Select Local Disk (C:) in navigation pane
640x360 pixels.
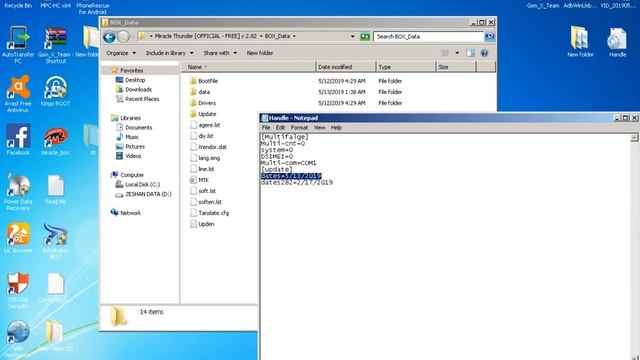(138, 184)
